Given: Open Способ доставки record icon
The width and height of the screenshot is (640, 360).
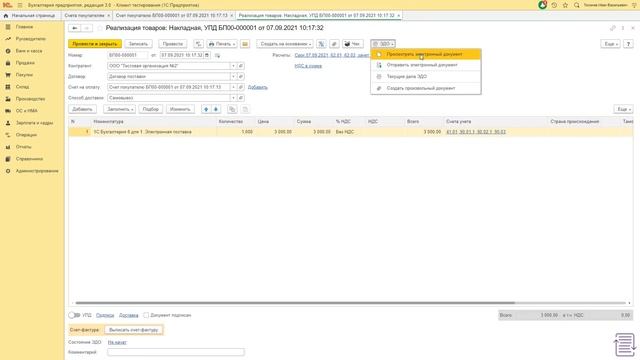Looking at the screenshot, I should [241, 98].
